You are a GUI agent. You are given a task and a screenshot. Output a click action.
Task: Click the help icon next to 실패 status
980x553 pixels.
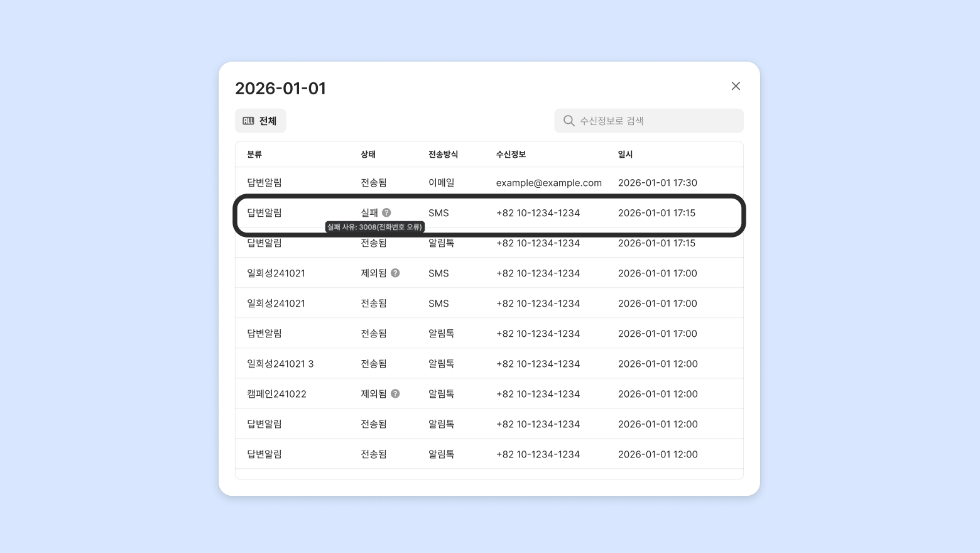pos(386,213)
